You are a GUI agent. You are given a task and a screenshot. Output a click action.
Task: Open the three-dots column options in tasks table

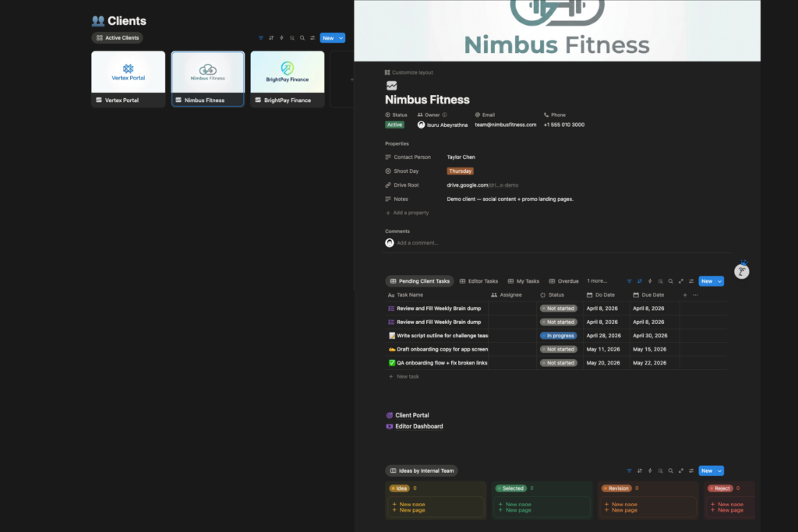pyautogui.click(x=695, y=295)
